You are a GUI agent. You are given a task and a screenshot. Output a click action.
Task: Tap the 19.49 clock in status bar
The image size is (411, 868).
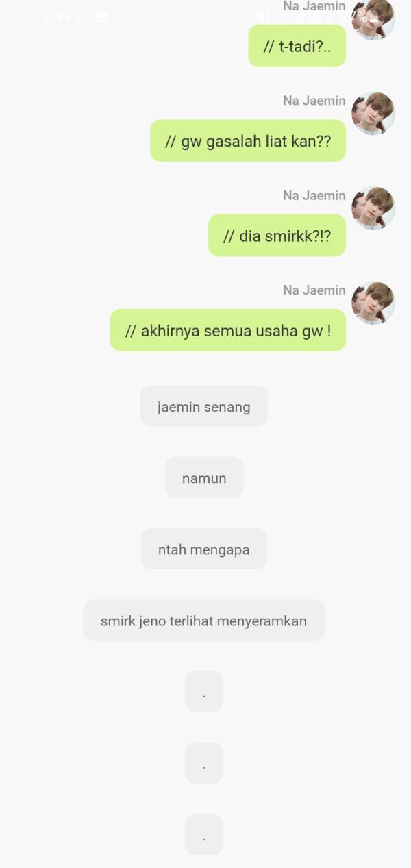coord(52,17)
